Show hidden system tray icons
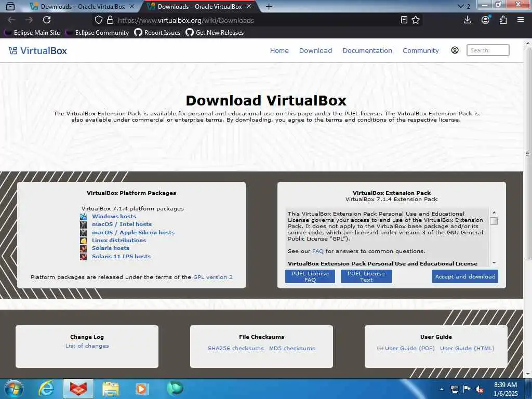 pyautogui.click(x=442, y=389)
